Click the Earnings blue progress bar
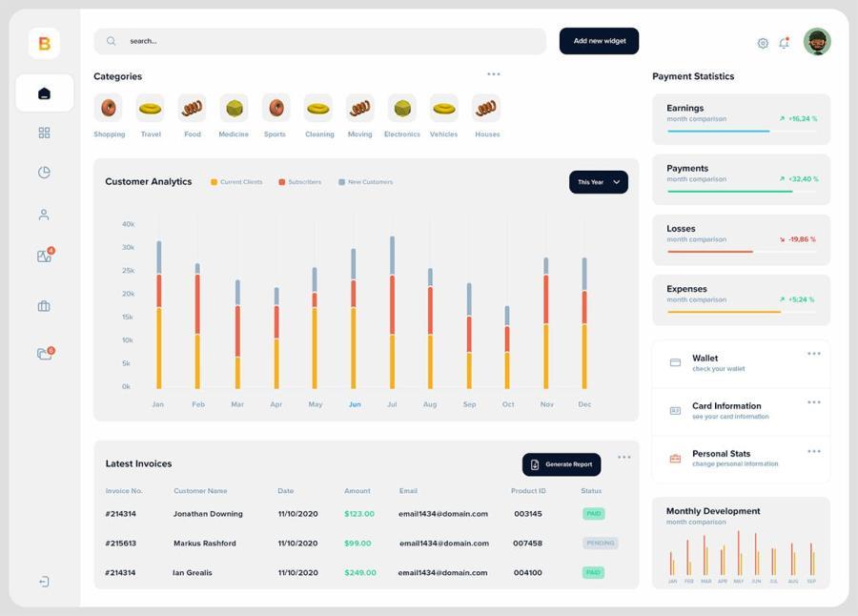This screenshot has height=616, width=858. pos(719,131)
